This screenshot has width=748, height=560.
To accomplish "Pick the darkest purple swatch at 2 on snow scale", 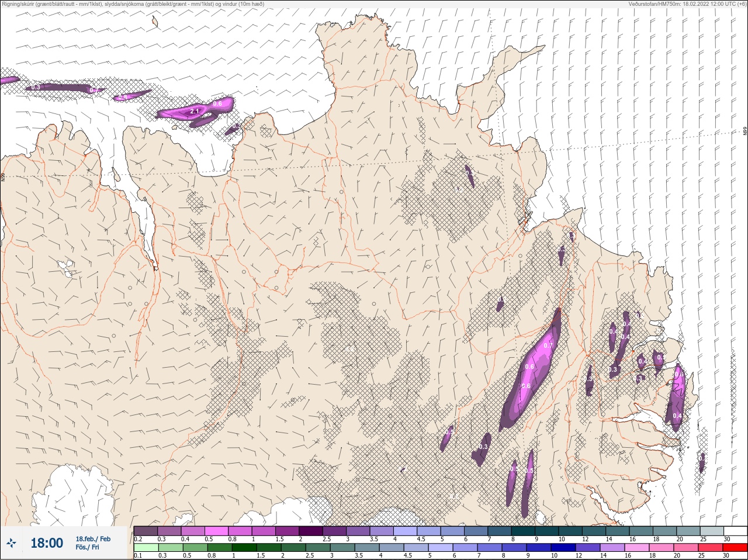I will coord(311,531).
